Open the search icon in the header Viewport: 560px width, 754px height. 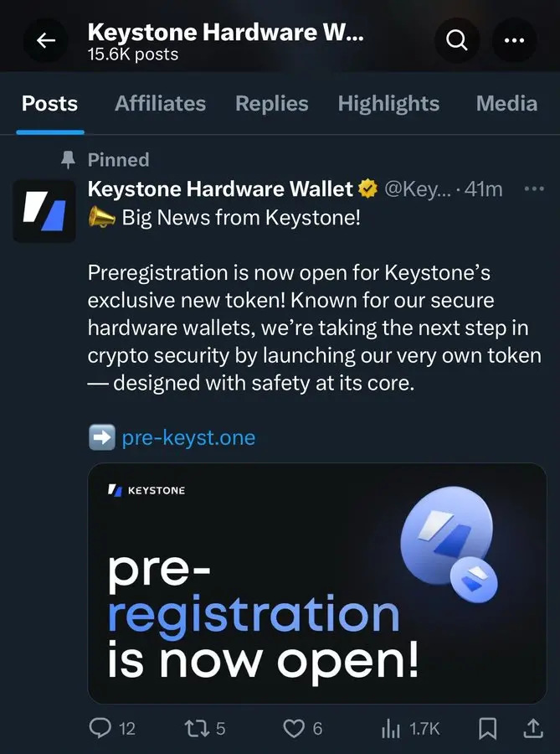coord(456,40)
